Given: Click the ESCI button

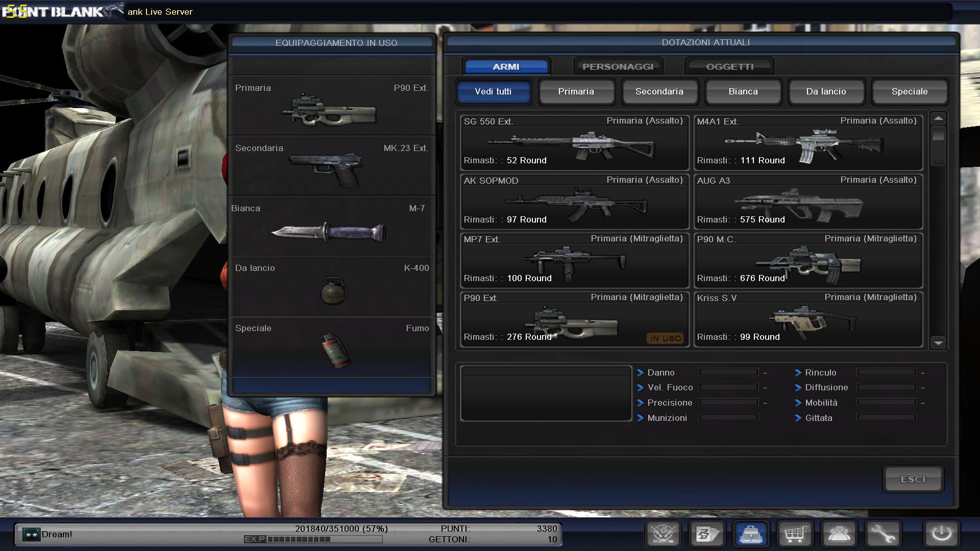Looking at the screenshot, I should [x=913, y=479].
